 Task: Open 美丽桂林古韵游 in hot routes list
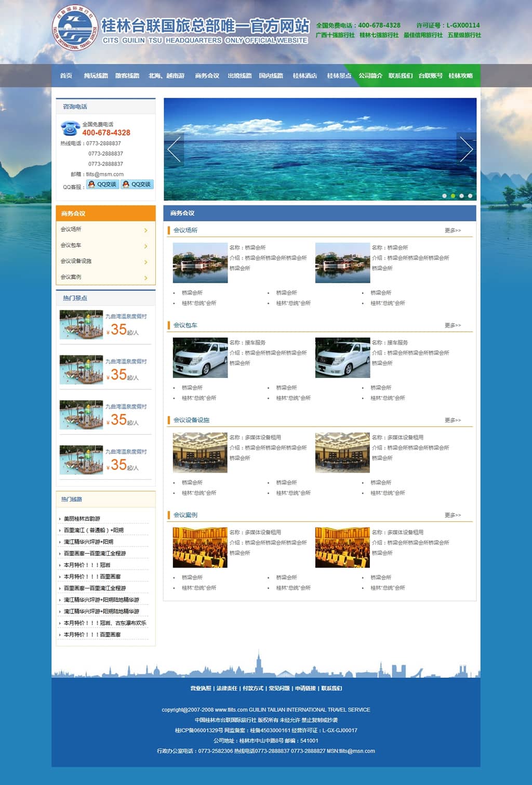tap(82, 519)
